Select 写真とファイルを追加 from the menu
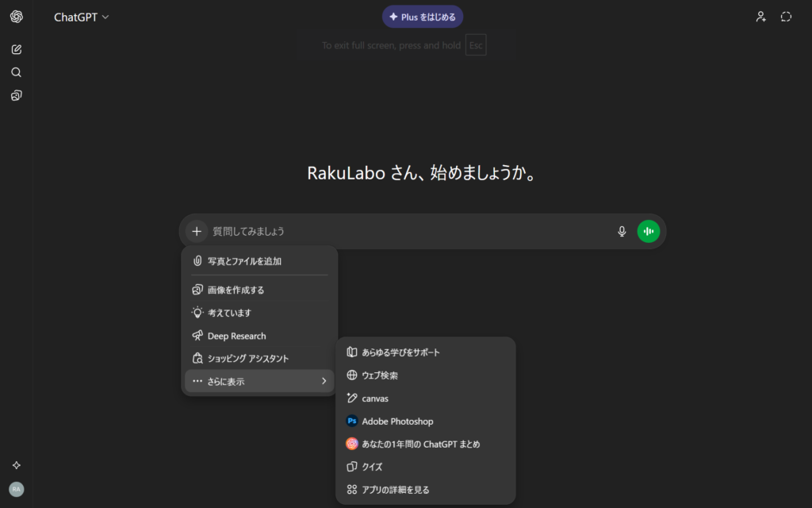 (244, 261)
